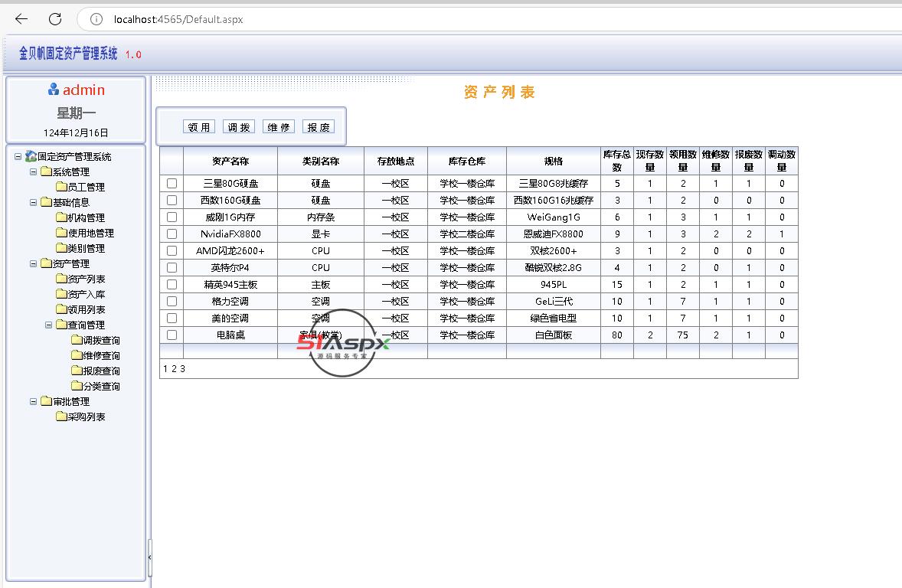Reload the page with the refresh icon

(x=55, y=19)
